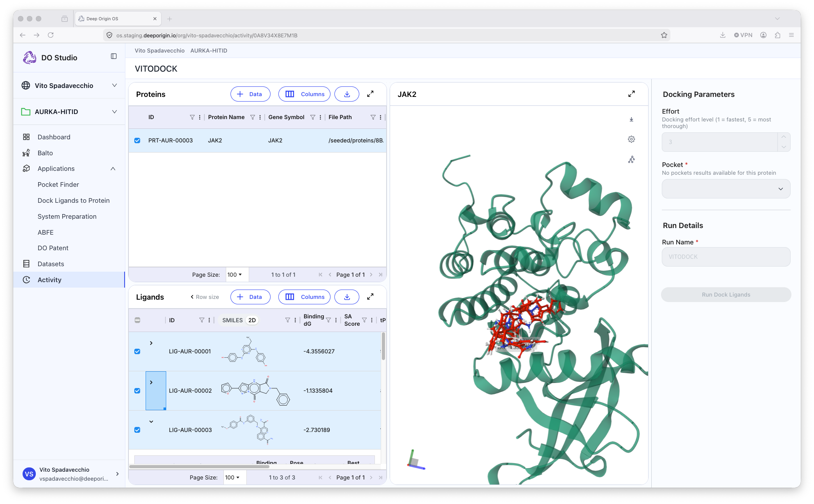The height and width of the screenshot is (504, 814).
Task: Expand row LIG-AUR-00001 details
Action: (x=151, y=343)
